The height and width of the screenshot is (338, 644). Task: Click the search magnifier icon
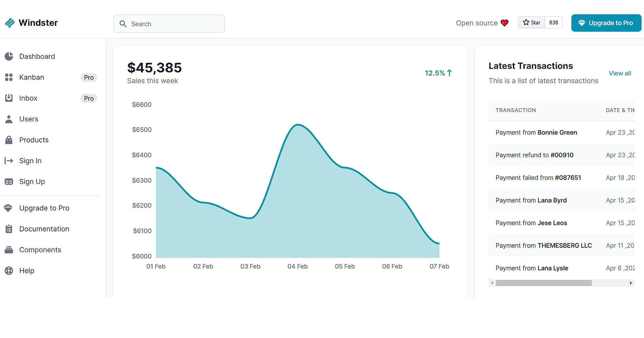(x=123, y=24)
